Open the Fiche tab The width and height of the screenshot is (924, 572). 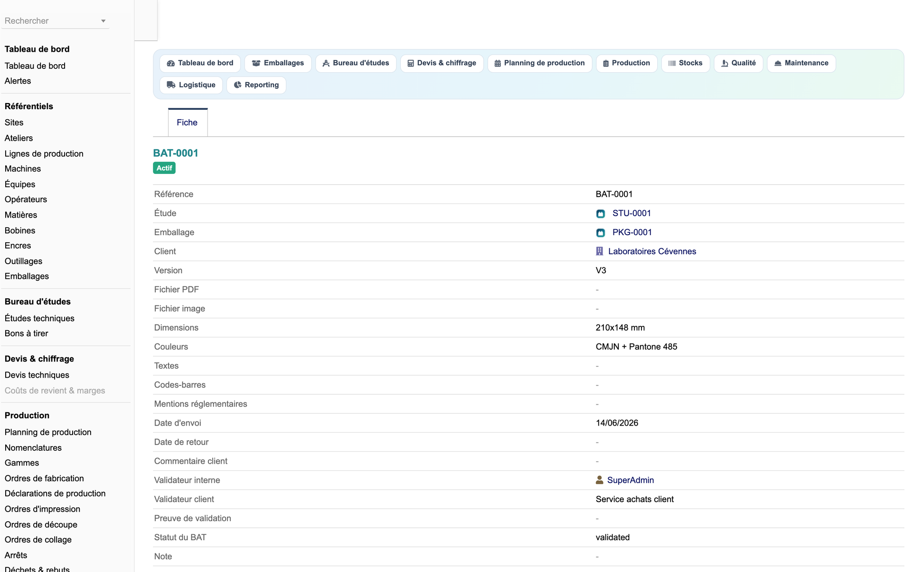click(x=187, y=123)
